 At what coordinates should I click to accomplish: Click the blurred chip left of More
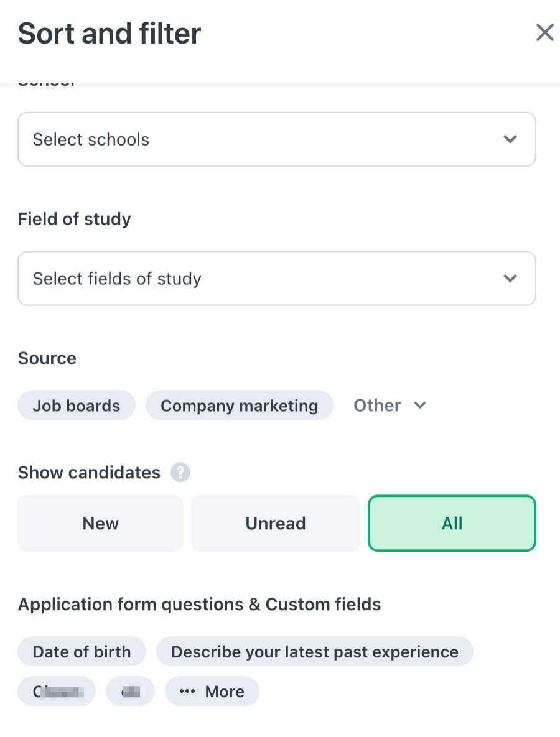(130, 692)
